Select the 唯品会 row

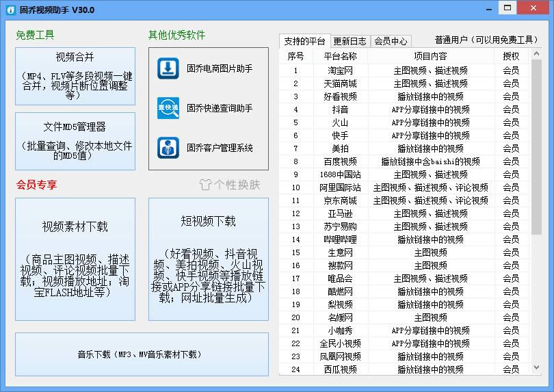(x=405, y=278)
